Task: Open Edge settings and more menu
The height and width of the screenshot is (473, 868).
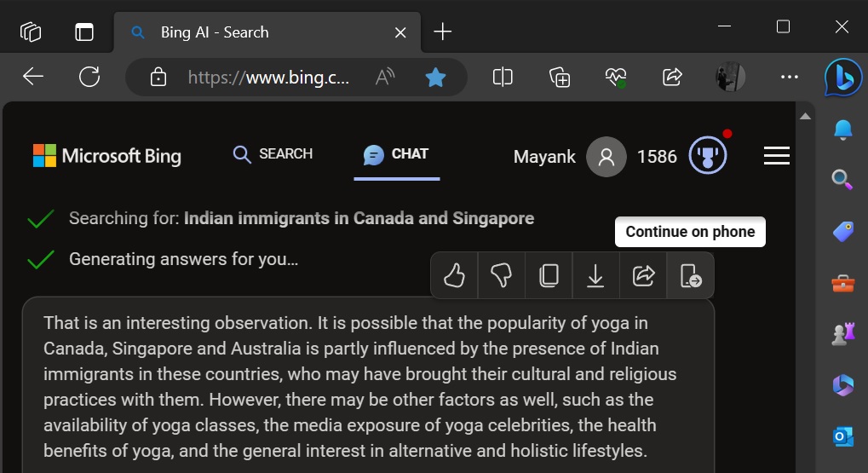Action: point(789,77)
